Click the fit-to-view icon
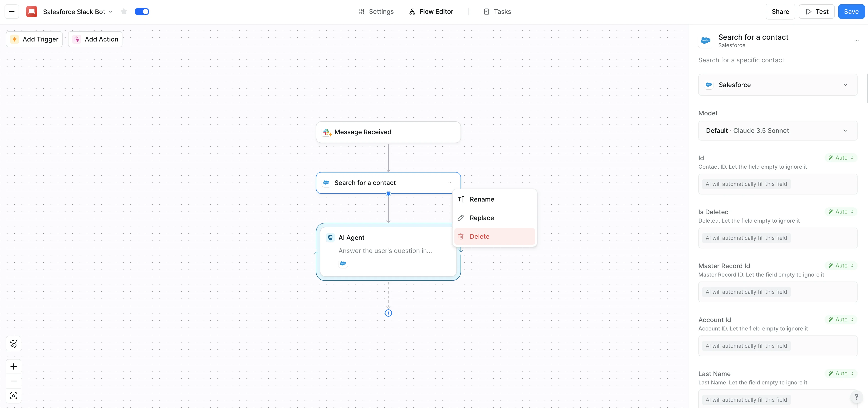 (13, 396)
